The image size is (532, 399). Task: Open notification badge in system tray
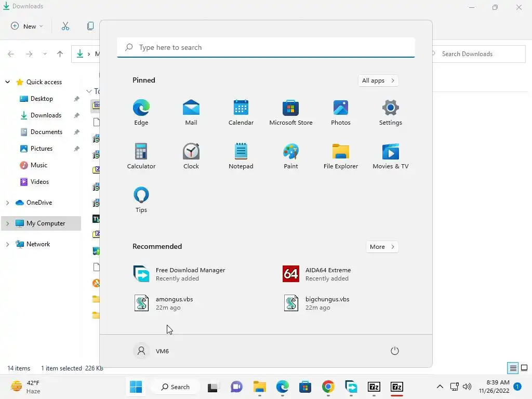click(517, 387)
